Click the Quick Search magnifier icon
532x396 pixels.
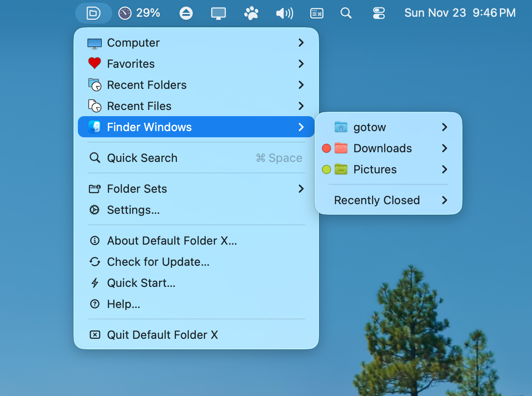(x=95, y=158)
